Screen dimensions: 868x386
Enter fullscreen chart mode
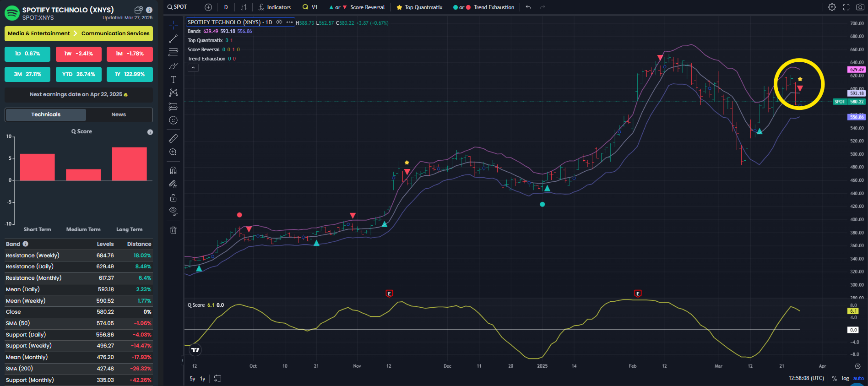pyautogui.click(x=846, y=7)
